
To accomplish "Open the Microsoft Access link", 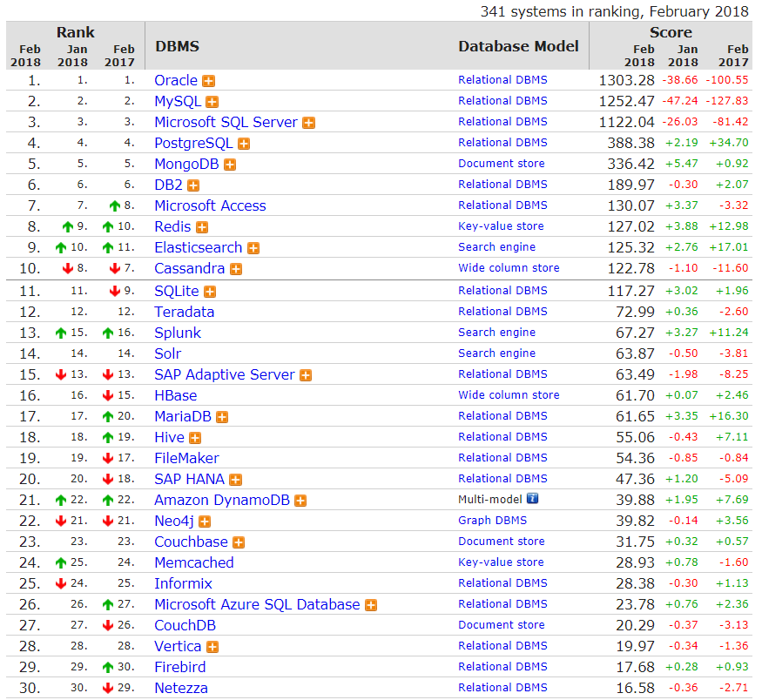I will (x=211, y=205).
